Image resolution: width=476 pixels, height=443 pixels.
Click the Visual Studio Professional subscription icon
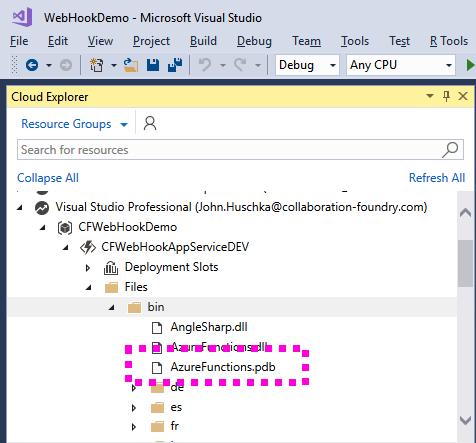tap(42, 208)
